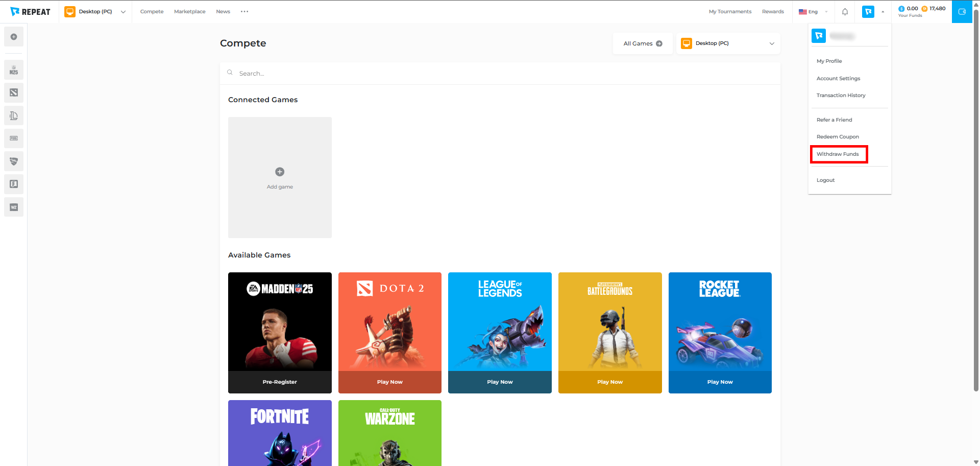Click the Your Funds label
980x466 pixels.
click(x=910, y=16)
